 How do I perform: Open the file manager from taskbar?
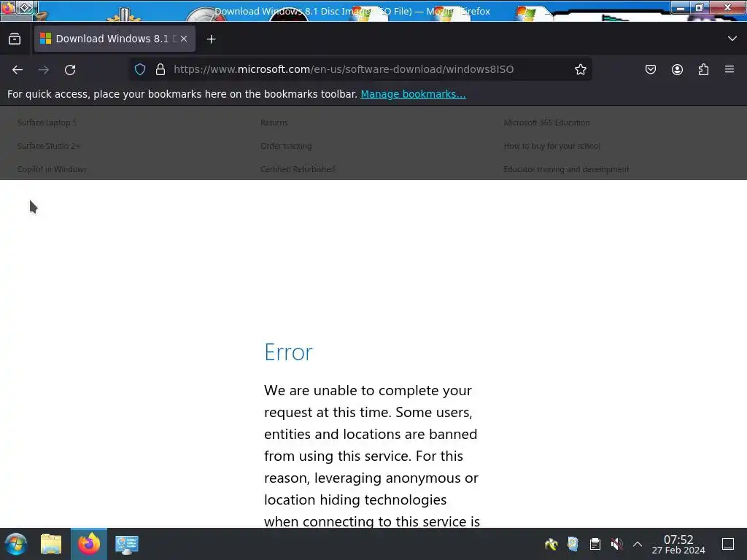(51, 544)
